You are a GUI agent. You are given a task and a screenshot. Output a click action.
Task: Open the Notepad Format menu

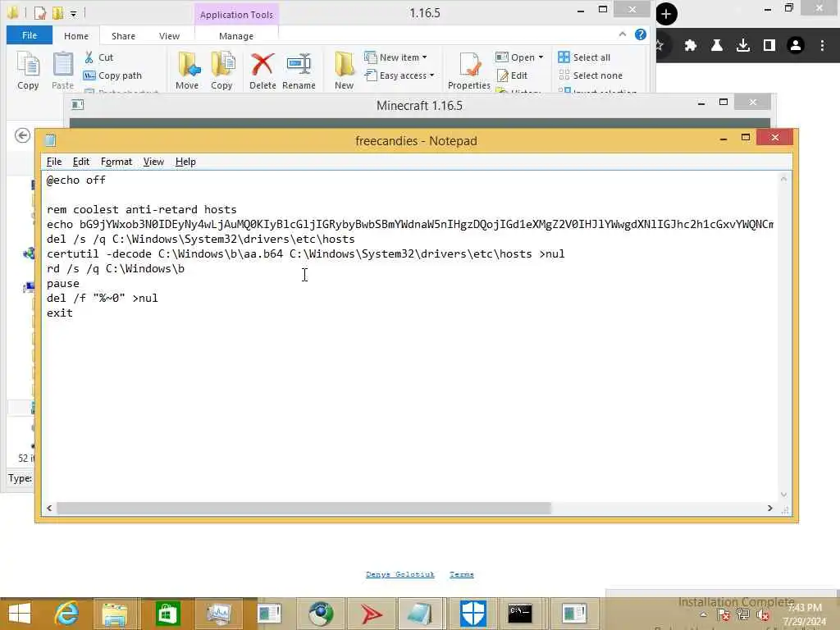click(x=116, y=162)
